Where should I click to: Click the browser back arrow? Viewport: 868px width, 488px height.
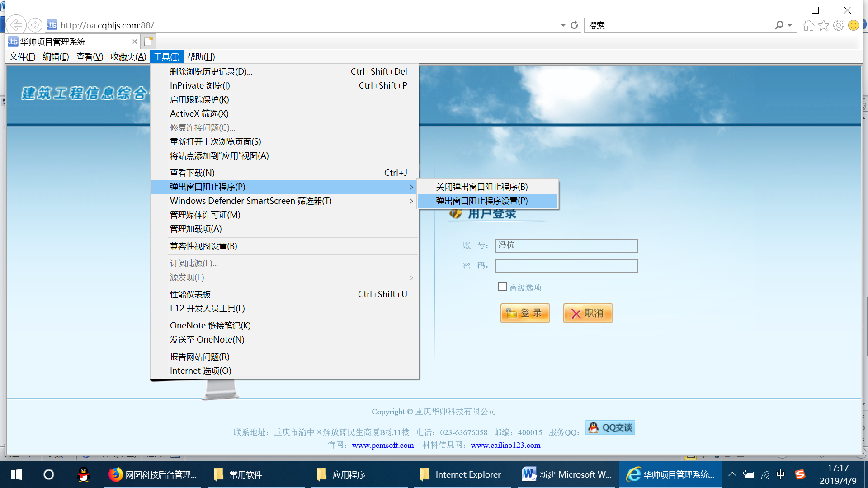[x=16, y=25]
